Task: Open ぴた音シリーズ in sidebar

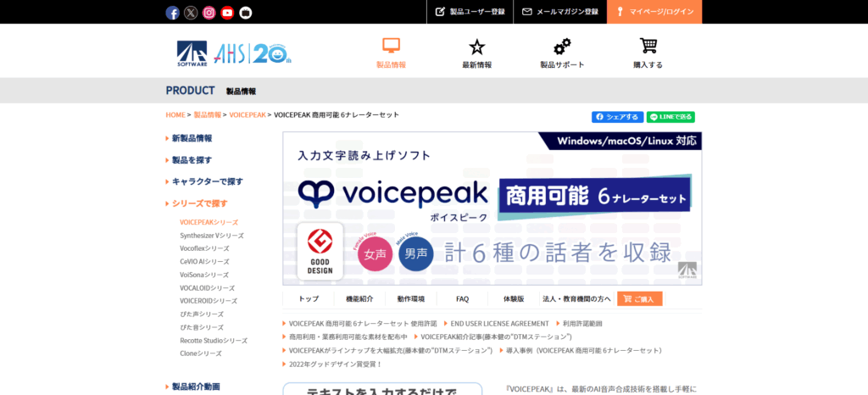Action: tap(202, 327)
